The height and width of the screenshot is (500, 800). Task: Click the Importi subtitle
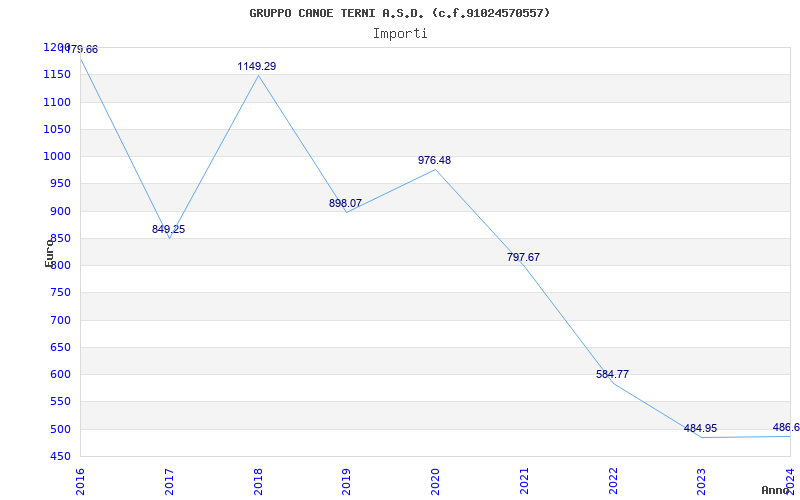pyautogui.click(x=400, y=34)
